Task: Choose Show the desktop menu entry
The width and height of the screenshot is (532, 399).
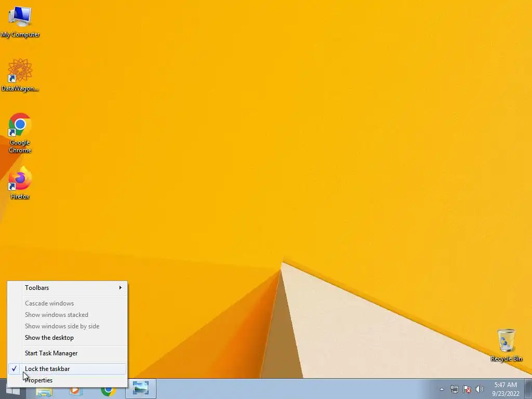Action: point(67,338)
